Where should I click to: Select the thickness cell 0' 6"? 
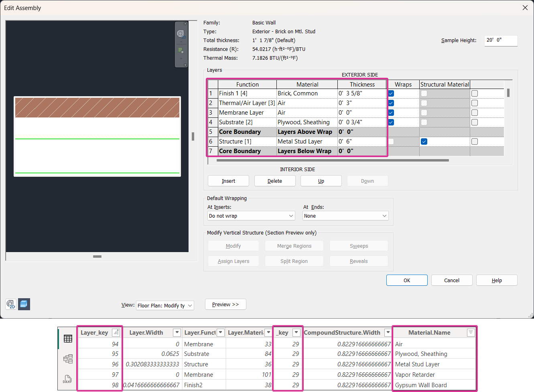(362, 141)
